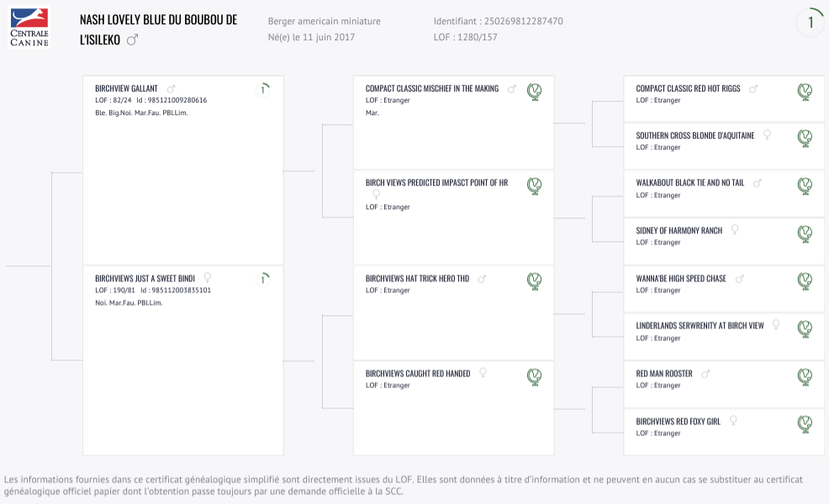Click the Nash Lovely Blue Du Boubou title
The height and width of the screenshot is (504, 829).
tap(159, 29)
